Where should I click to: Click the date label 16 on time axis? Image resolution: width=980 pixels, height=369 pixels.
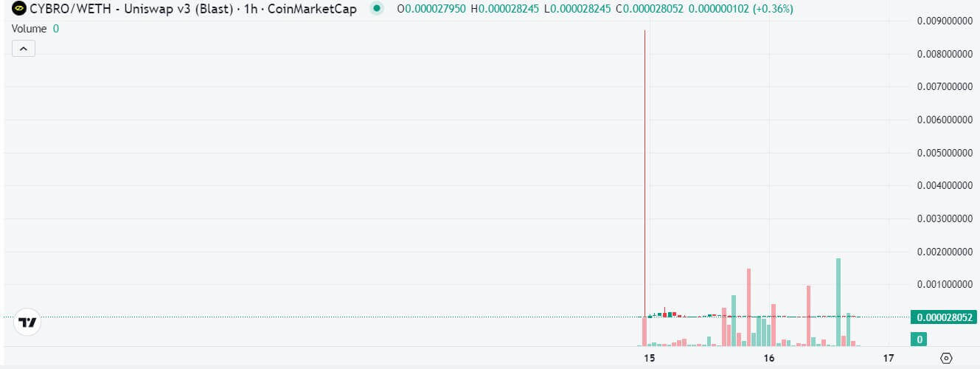coord(769,359)
